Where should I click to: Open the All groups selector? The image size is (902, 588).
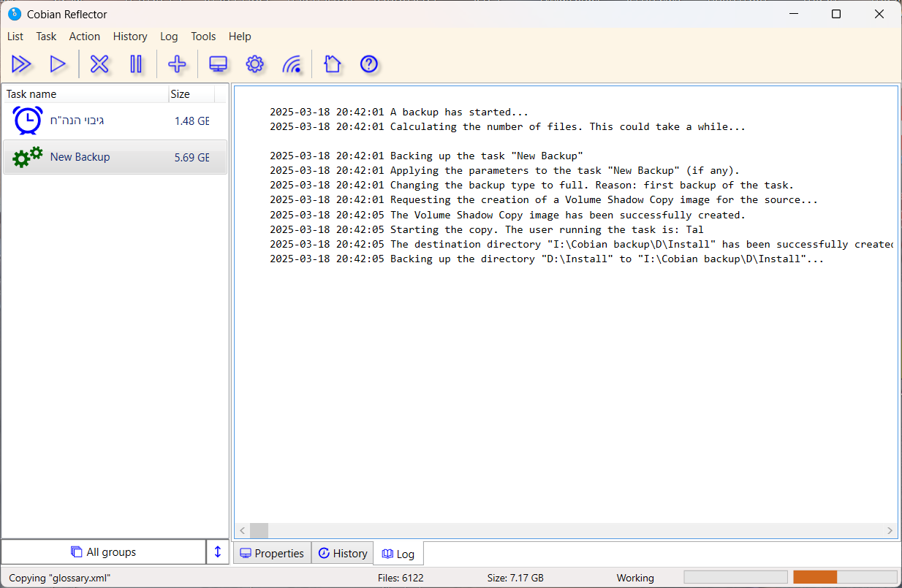click(x=103, y=552)
